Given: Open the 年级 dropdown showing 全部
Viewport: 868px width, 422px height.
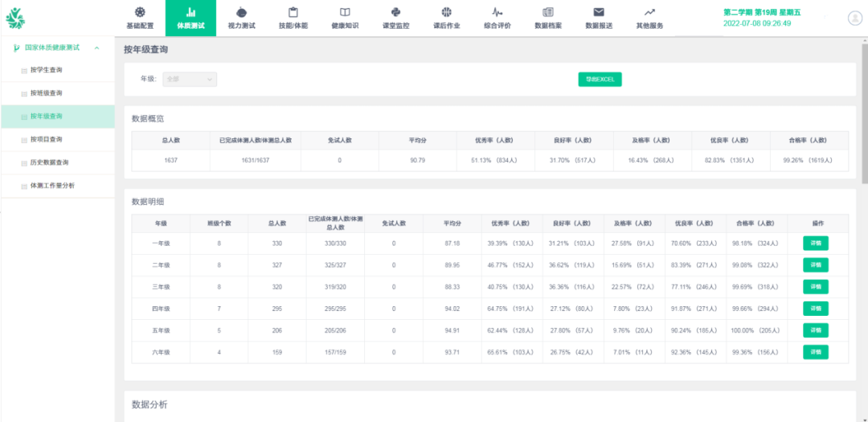Looking at the screenshot, I should pyautogui.click(x=190, y=80).
